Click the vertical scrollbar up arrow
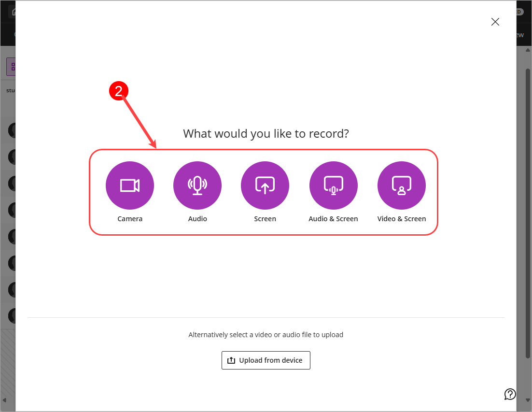The height and width of the screenshot is (412, 532). [528, 50]
